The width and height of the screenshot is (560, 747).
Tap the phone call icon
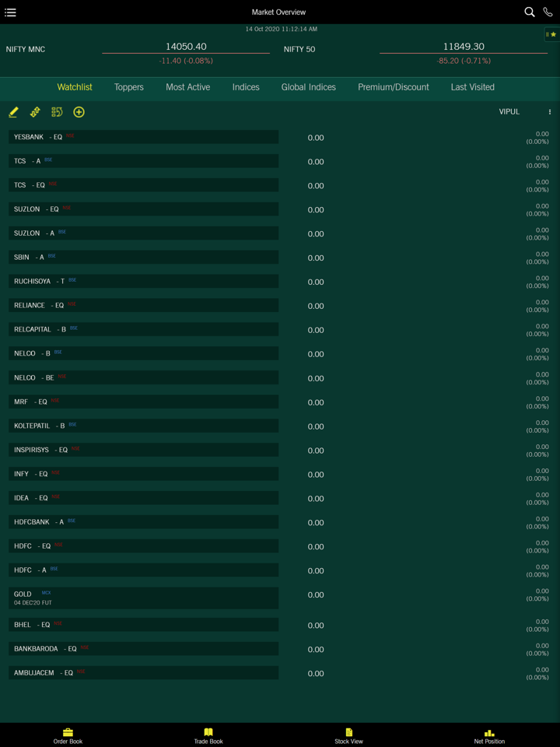548,12
